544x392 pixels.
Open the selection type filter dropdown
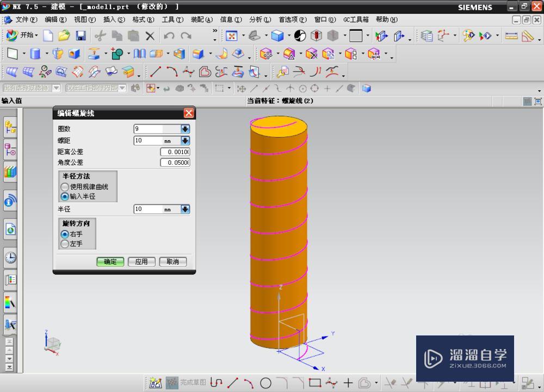56,88
